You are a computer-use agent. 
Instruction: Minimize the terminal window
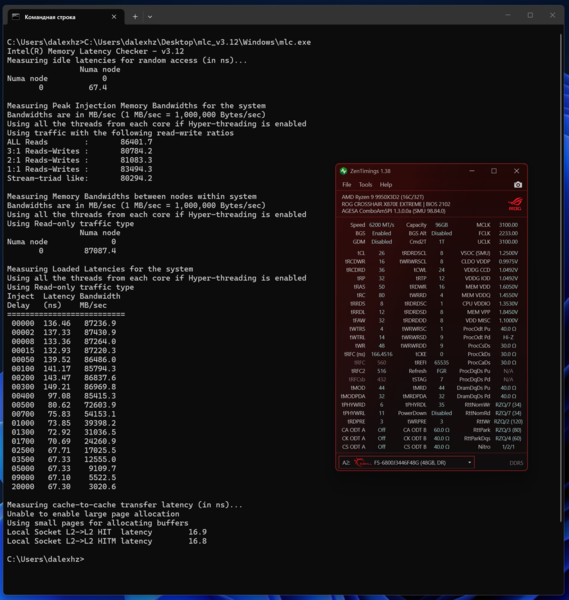tap(508, 15)
